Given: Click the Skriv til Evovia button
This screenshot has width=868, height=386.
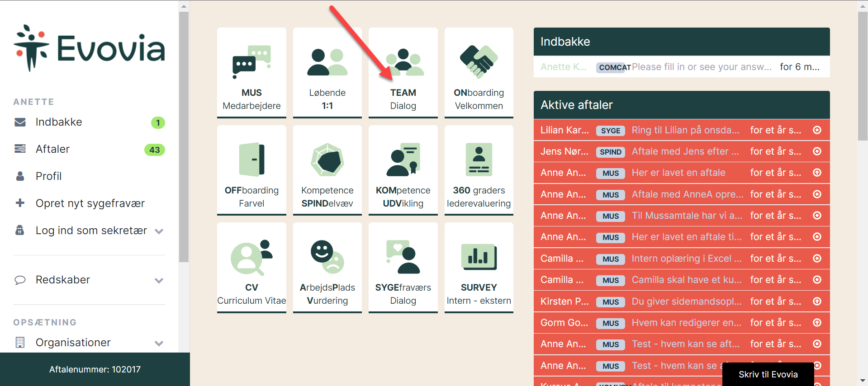Looking at the screenshot, I should (x=768, y=374).
